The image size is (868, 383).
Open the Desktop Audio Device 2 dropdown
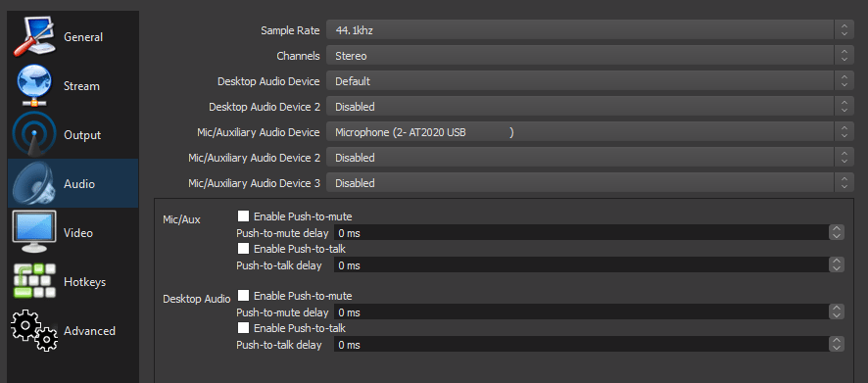(590, 106)
